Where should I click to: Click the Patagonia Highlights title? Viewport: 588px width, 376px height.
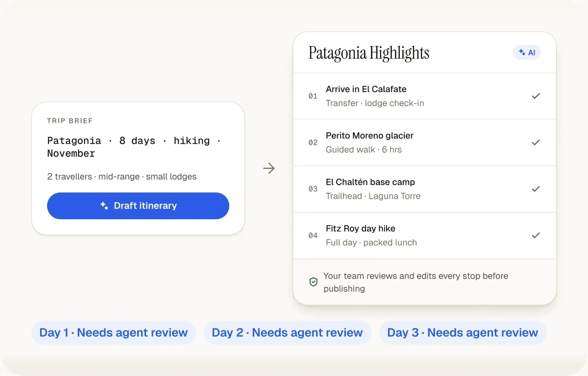(369, 53)
